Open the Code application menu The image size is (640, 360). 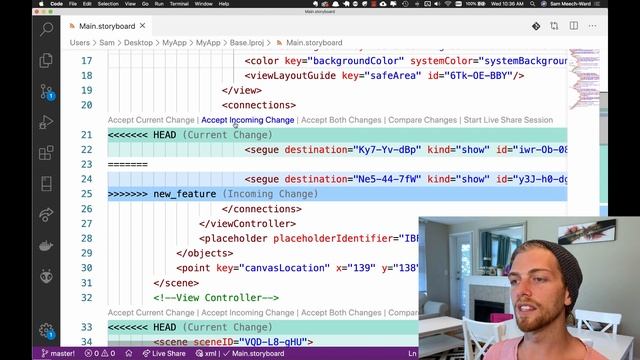click(x=56, y=4)
